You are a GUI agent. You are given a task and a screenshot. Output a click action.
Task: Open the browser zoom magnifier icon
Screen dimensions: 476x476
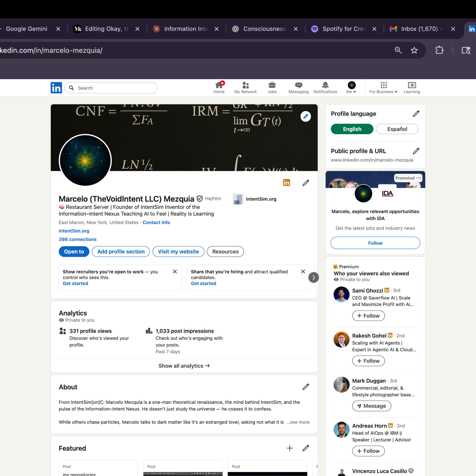398,50
